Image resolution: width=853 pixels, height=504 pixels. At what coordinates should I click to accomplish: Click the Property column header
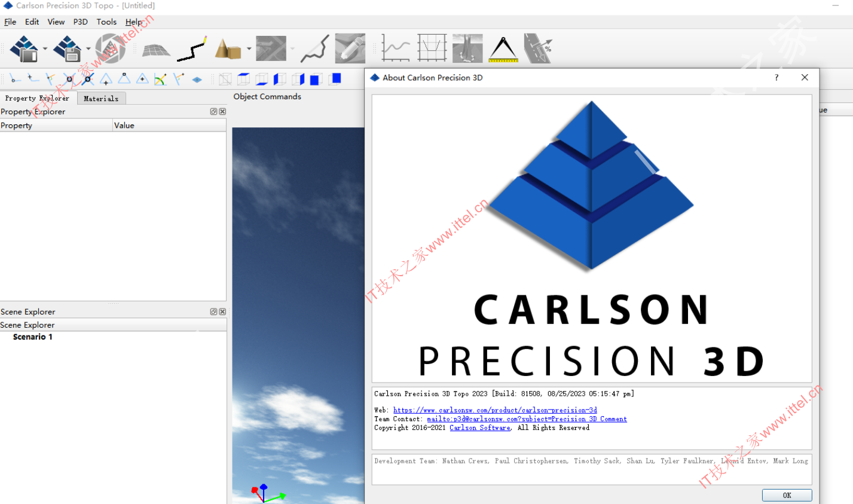coord(56,125)
